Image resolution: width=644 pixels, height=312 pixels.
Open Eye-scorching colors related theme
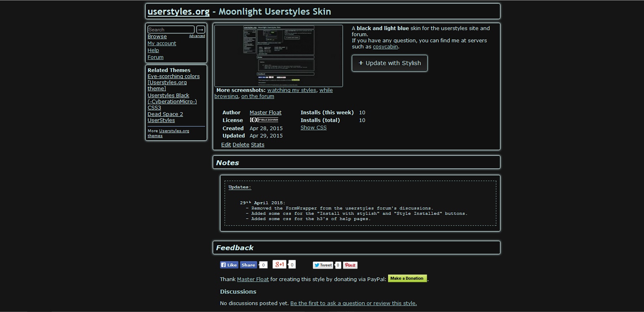[x=174, y=83]
